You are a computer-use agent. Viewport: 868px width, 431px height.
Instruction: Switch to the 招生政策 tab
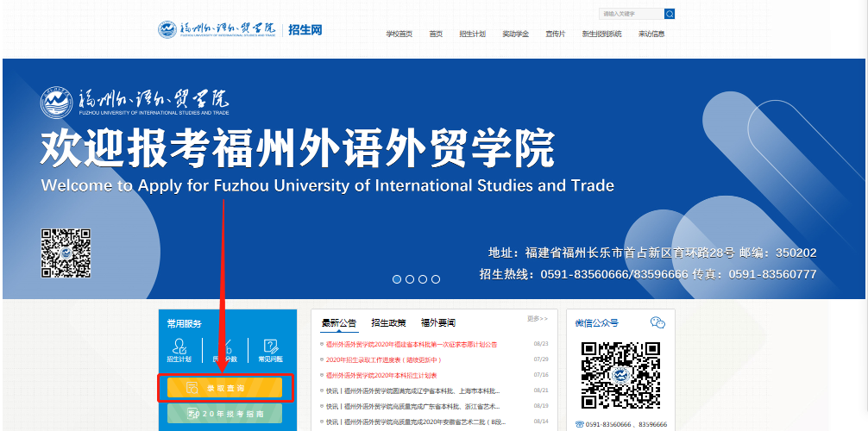point(388,323)
